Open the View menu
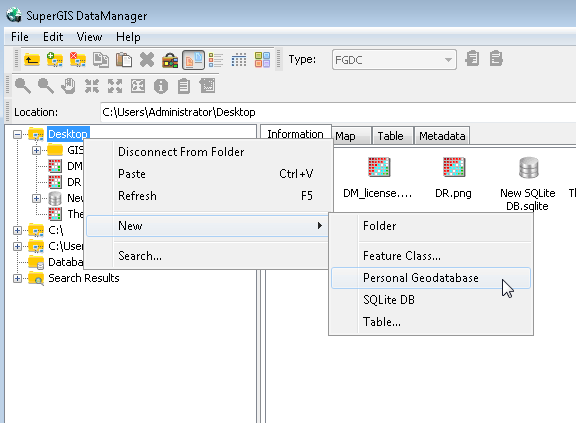This screenshot has width=576, height=423. [x=89, y=37]
